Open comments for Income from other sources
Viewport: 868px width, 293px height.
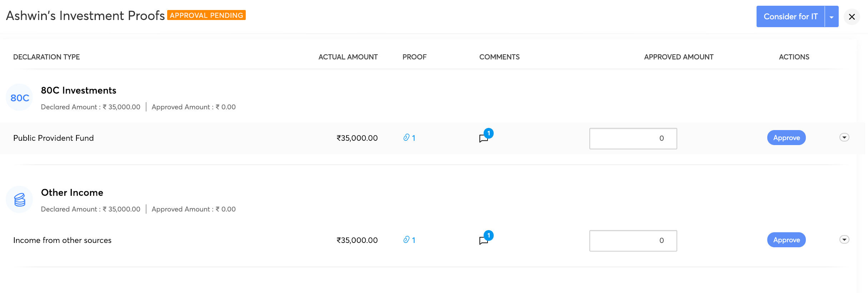[x=484, y=240]
